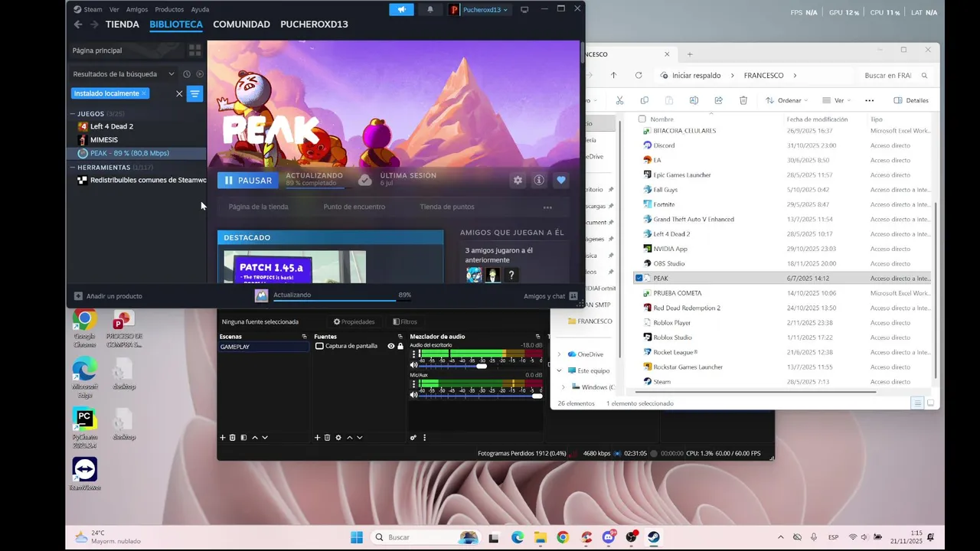Clear the library search filter with X
Image resolution: width=980 pixels, height=551 pixels.
point(179,93)
